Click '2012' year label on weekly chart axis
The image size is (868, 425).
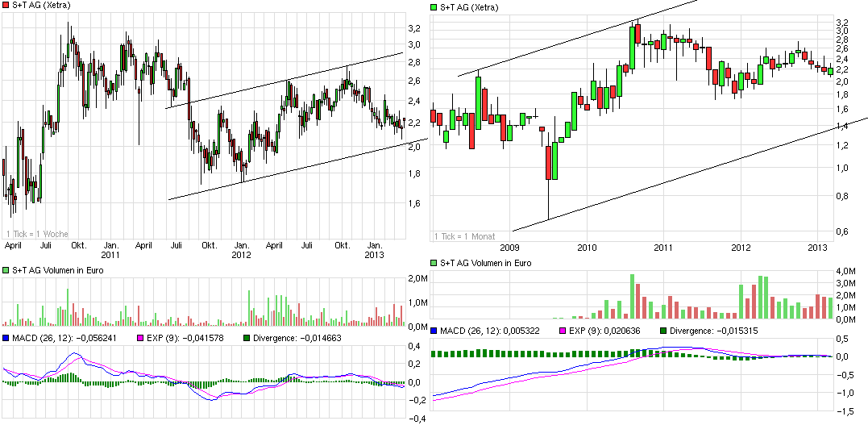241,255
